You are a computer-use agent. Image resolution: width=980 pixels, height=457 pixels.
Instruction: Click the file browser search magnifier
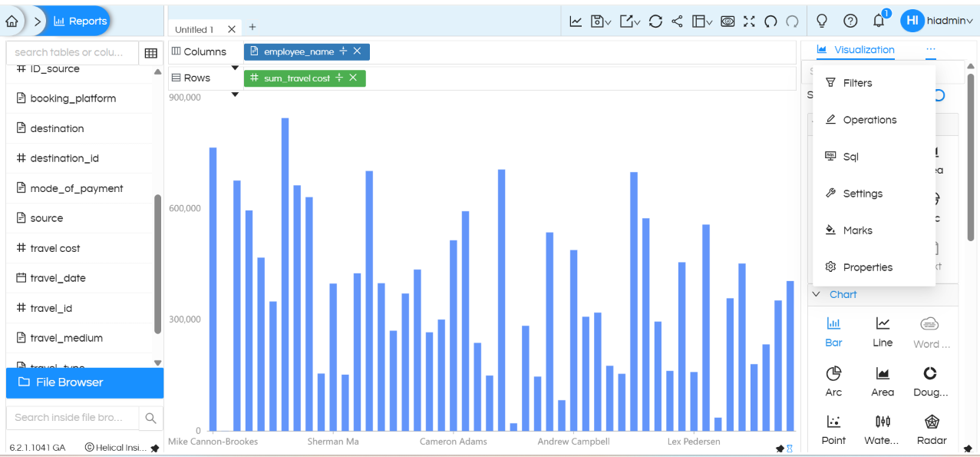point(150,418)
